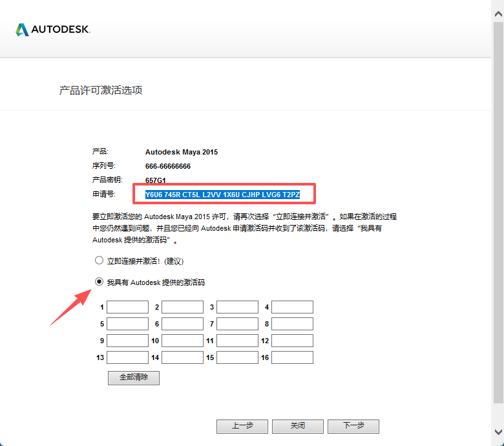Click the highlighted request code text

(222, 195)
